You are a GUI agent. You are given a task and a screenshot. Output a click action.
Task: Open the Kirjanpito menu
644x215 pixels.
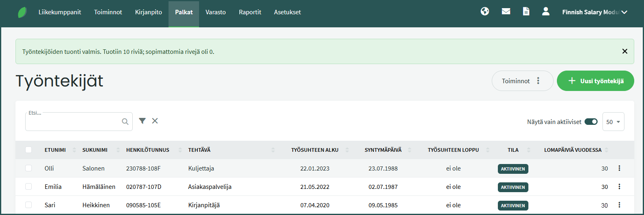coord(149,12)
